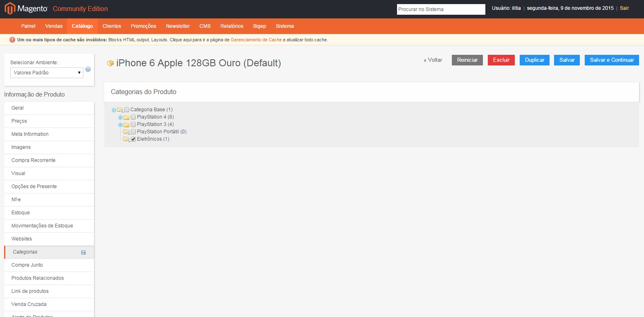The height and width of the screenshot is (317, 644).
Task: Select the PlayStation Portátil checkbox
Action: tap(133, 132)
